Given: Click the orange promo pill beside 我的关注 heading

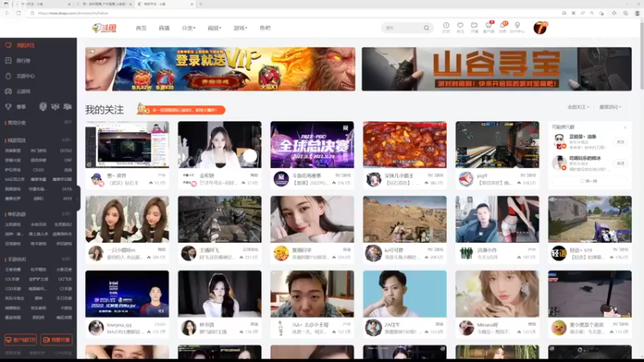Looking at the screenshot, I should (181, 110).
